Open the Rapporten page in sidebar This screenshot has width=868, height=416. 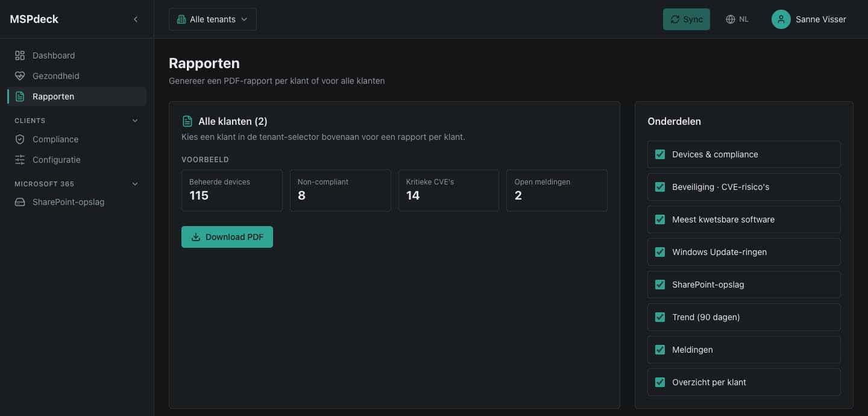click(x=77, y=96)
